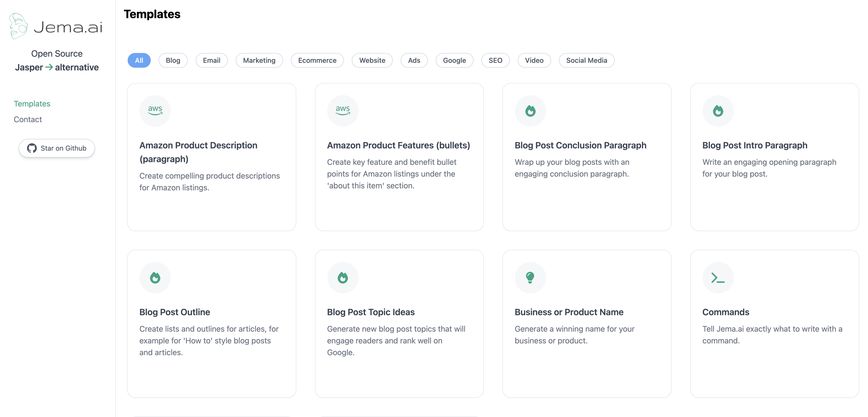Screen dimensions: 868x417
Task: Click flame icon on Blog Post Topic Ideas
Action: coord(342,278)
